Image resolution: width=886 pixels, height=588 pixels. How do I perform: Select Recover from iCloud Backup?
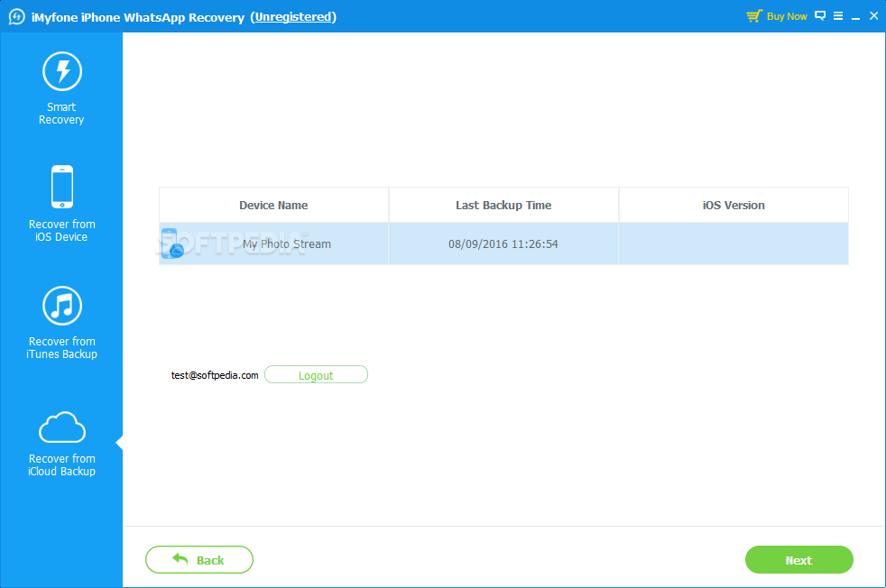pyautogui.click(x=61, y=444)
